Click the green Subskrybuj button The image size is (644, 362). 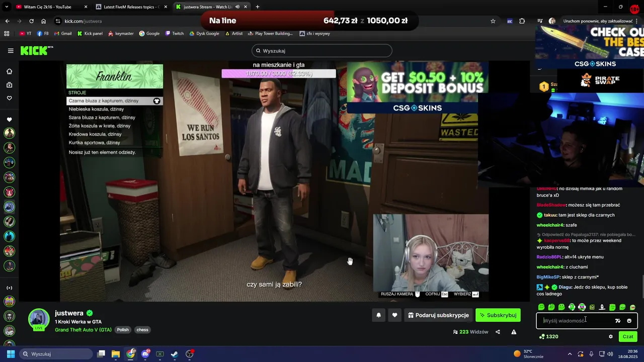point(498,315)
